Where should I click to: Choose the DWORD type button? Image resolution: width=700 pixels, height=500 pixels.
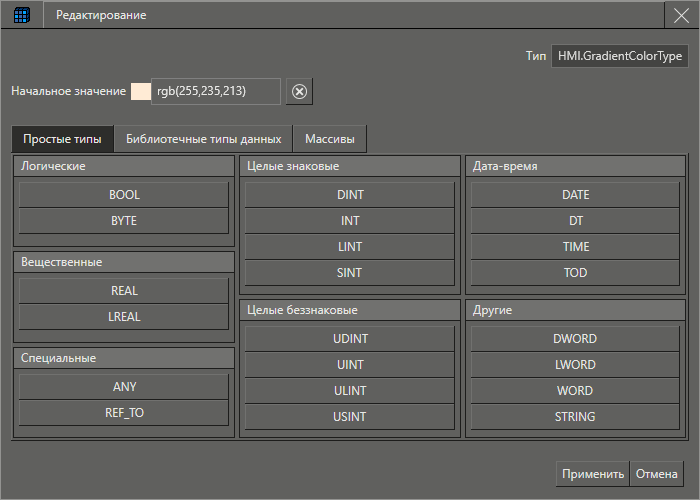(x=576, y=339)
